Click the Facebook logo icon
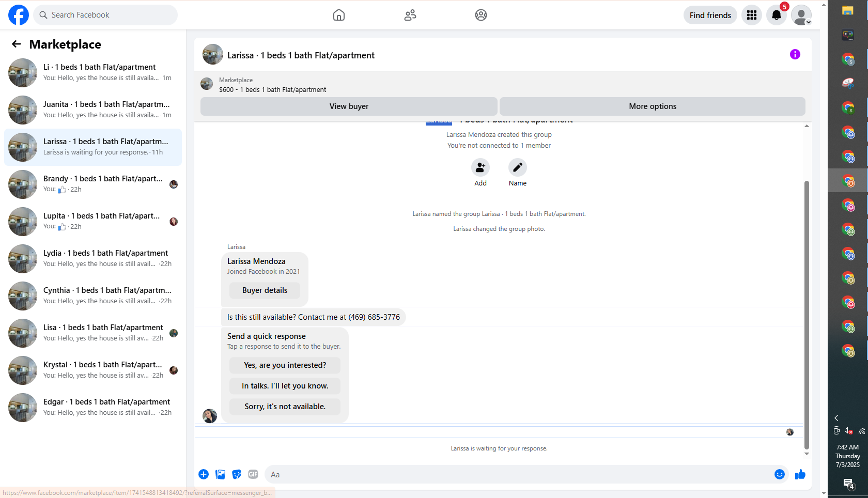This screenshot has height=498, width=868. pyautogui.click(x=19, y=15)
